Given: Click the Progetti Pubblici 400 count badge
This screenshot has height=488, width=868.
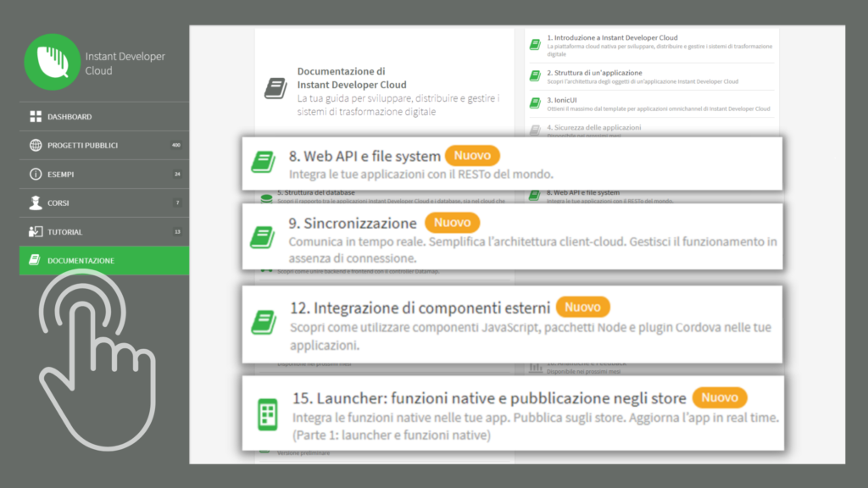Looking at the screenshot, I should pos(176,145).
